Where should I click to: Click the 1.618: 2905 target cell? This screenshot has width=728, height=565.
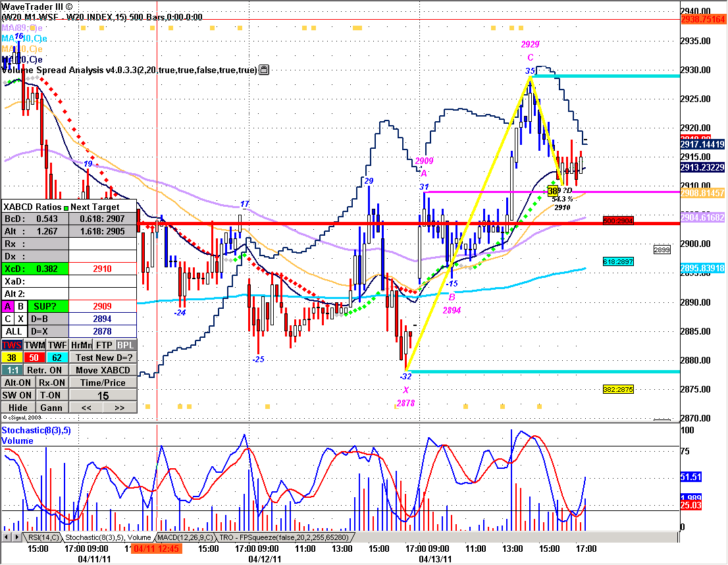[x=103, y=231]
